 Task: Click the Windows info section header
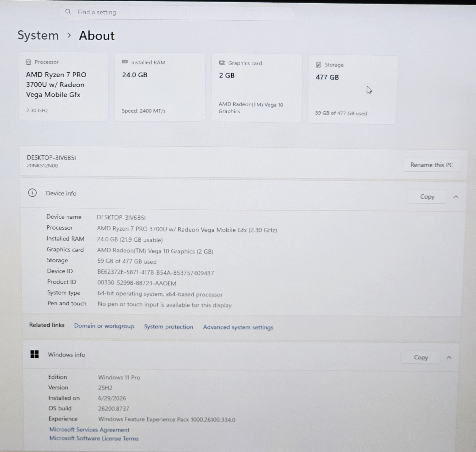(x=242, y=356)
